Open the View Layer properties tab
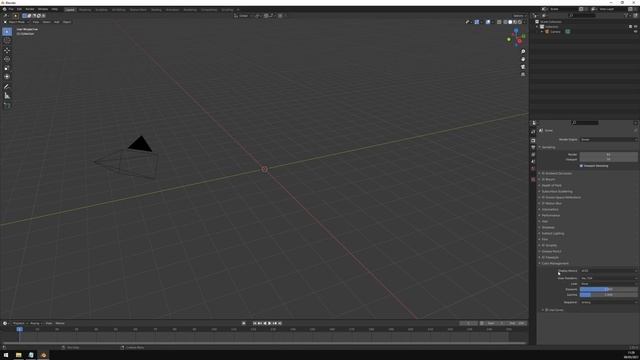 tap(533, 155)
